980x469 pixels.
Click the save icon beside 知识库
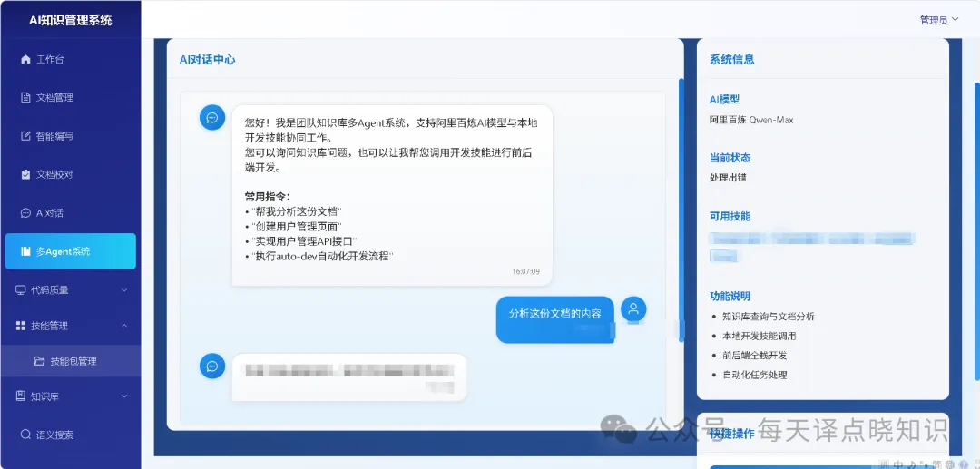click(x=20, y=396)
